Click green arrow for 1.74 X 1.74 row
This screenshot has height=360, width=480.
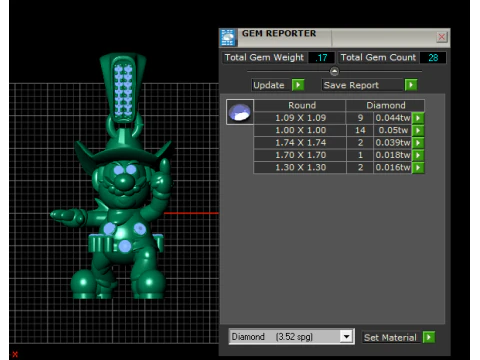[x=418, y=143]
